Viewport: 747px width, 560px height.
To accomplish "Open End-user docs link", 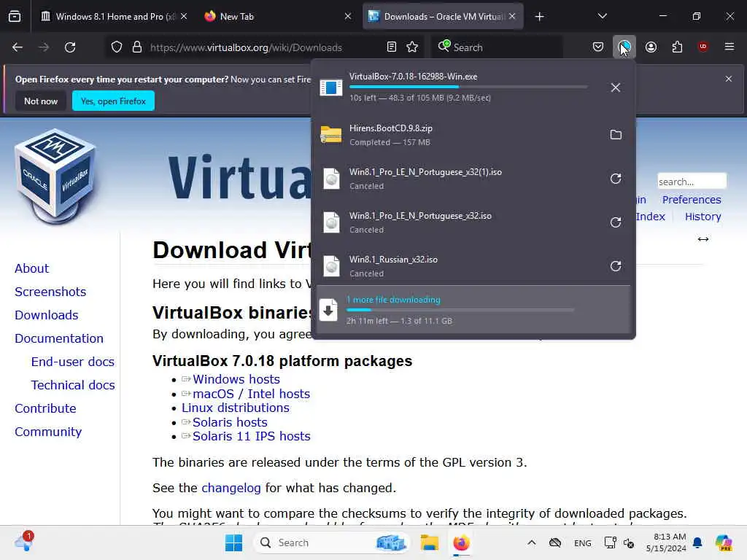I will point(73,362).
